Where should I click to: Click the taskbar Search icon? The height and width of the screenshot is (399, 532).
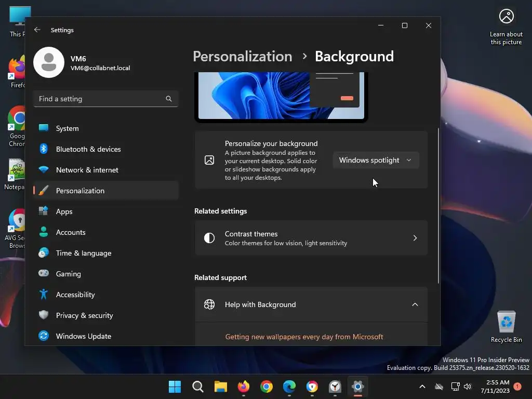pos(198,387)
